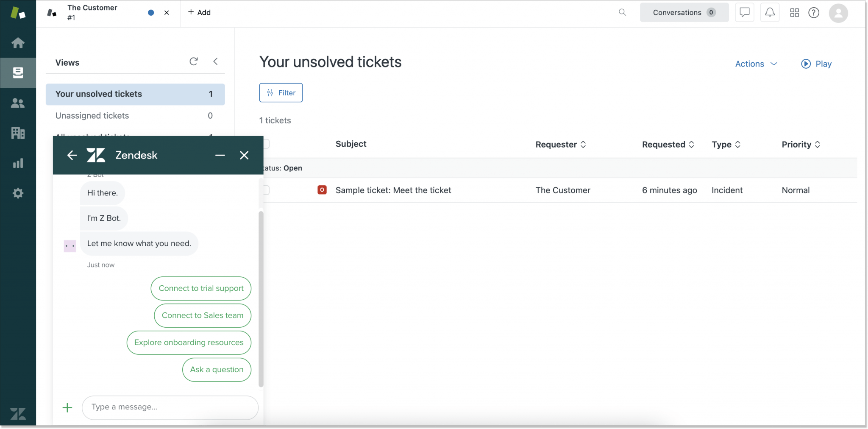Switch to The Customer #1 tab
868x429 pixels.
coord(92,12)
